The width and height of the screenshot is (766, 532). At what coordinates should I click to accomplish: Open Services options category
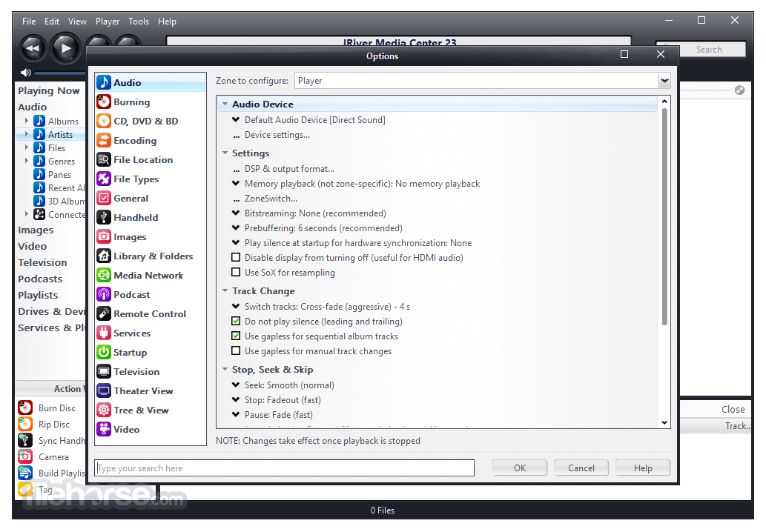[x=124, y=333]
